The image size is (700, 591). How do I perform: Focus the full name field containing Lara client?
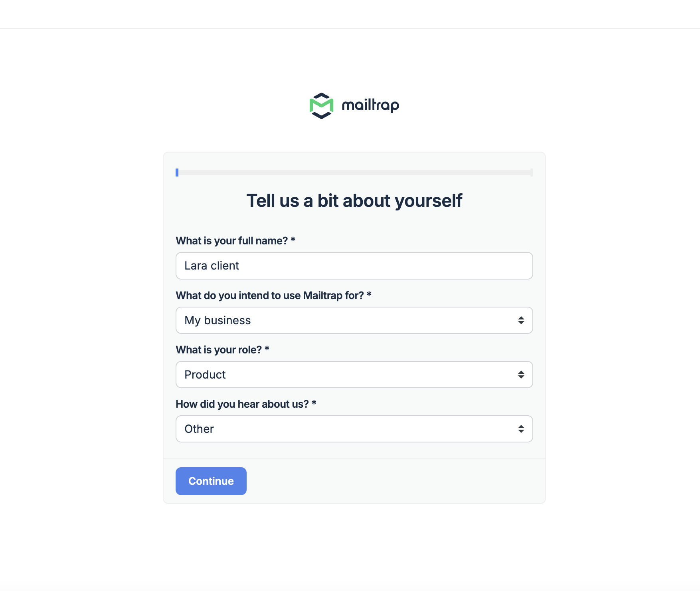point(354,266)
